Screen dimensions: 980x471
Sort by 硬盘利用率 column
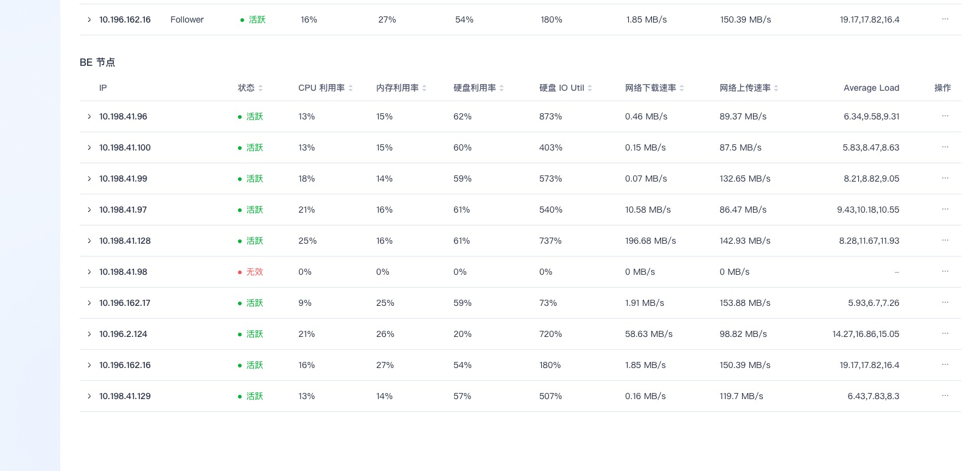click(502, 88)
